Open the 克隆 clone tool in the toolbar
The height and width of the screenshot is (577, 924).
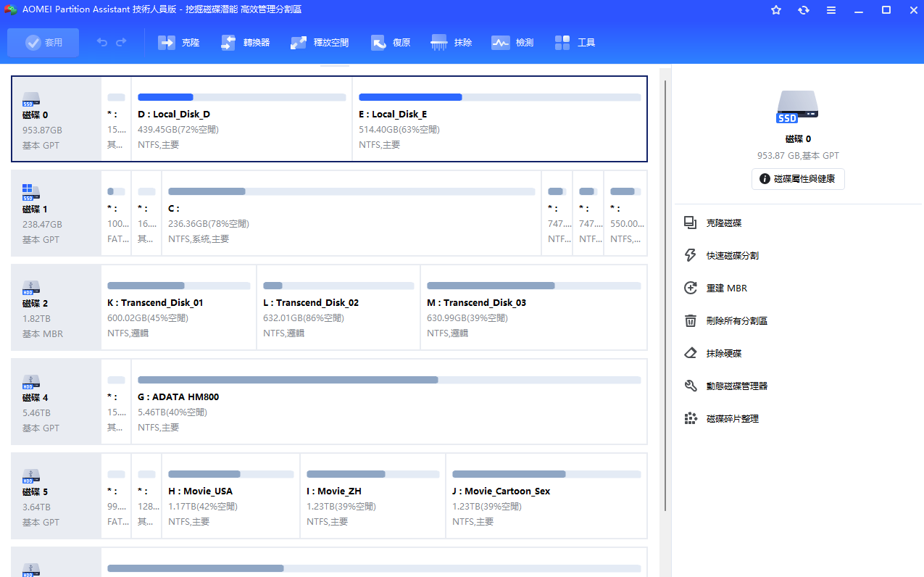click(x=178, y=43)
